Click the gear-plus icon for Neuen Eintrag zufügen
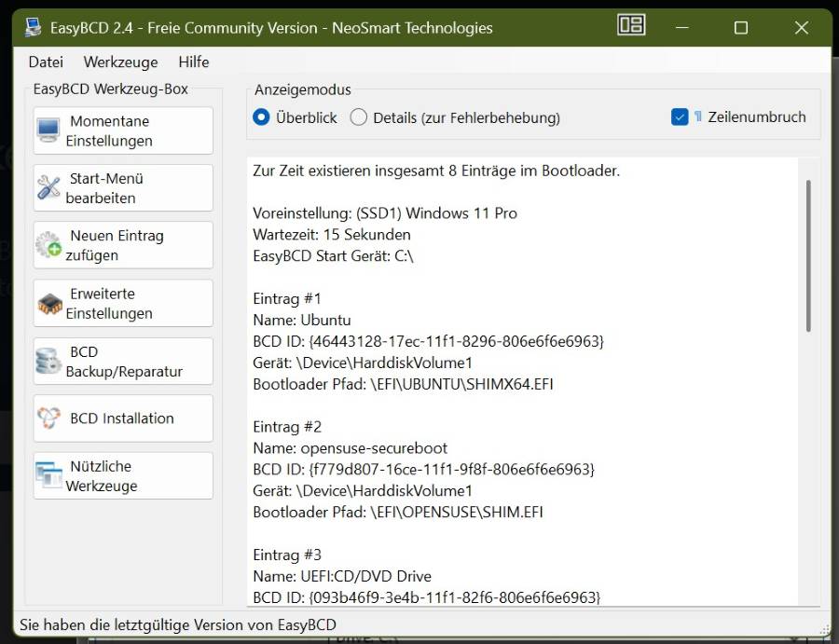 coord(48,246)
